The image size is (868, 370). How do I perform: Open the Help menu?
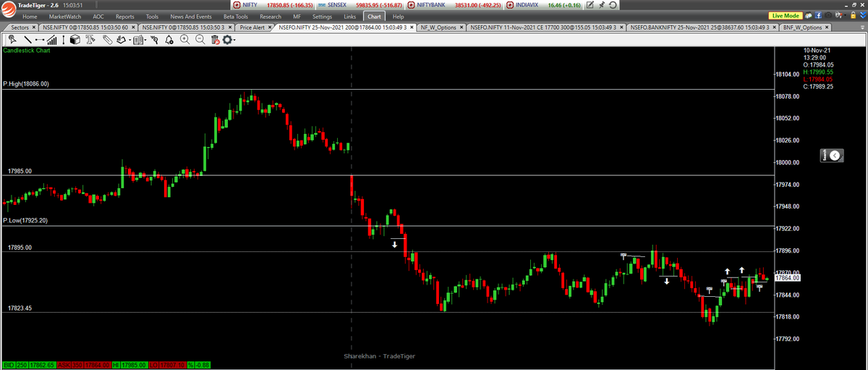398,16
